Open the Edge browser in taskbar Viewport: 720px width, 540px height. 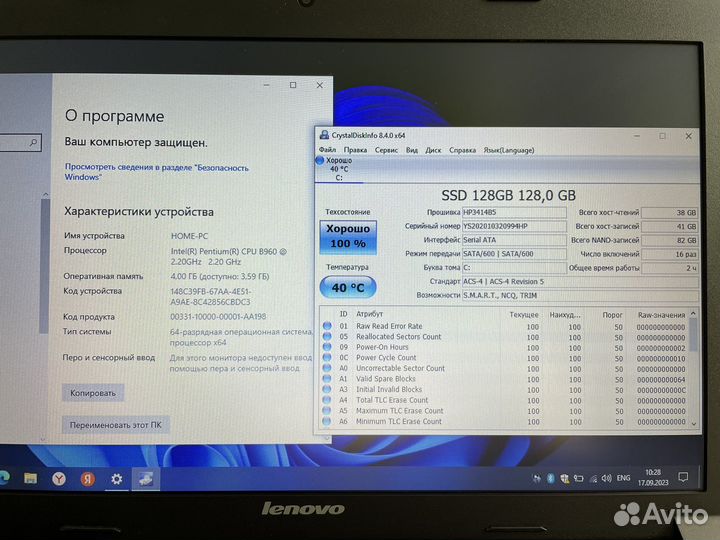click(x=4, y=478)
